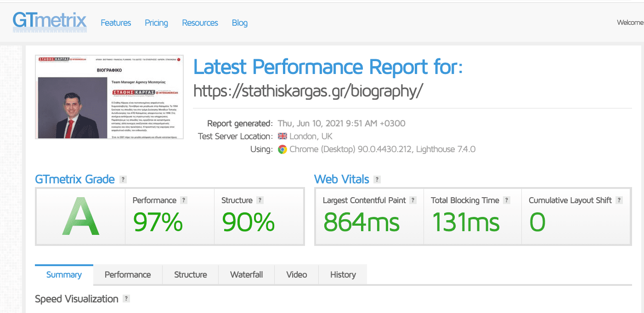This screenshot has width=644, height=313.
Task: Click the London, UK server location
Action: [x=311, y=136]
